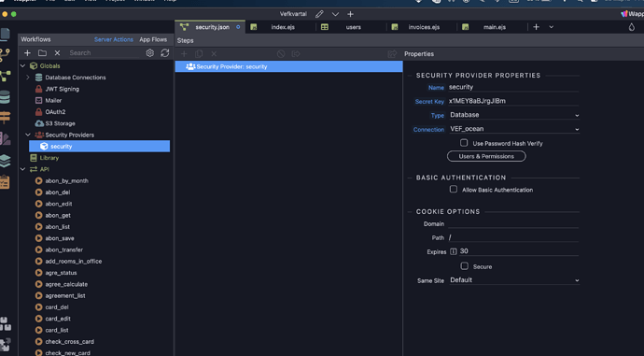This screenshot has width=644, height=356.
Task: Click the new folder icon in Workflows
Action: (x=42, y=53)
